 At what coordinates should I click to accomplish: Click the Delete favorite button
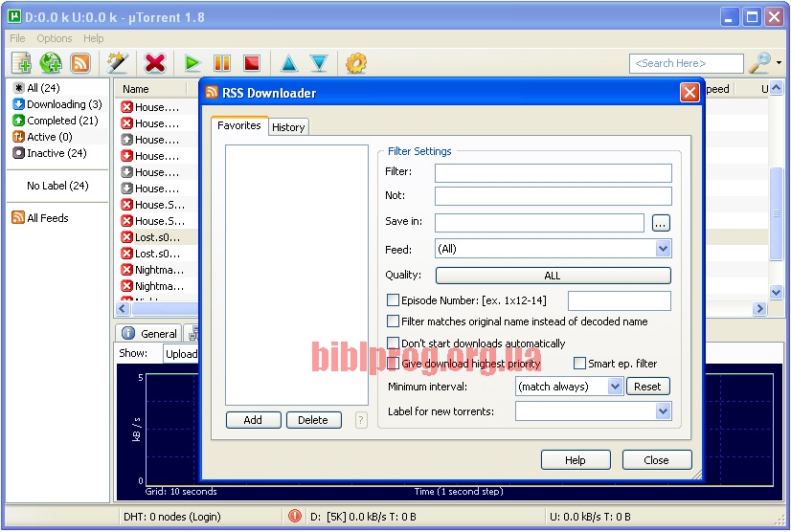(x=313, y=419)
